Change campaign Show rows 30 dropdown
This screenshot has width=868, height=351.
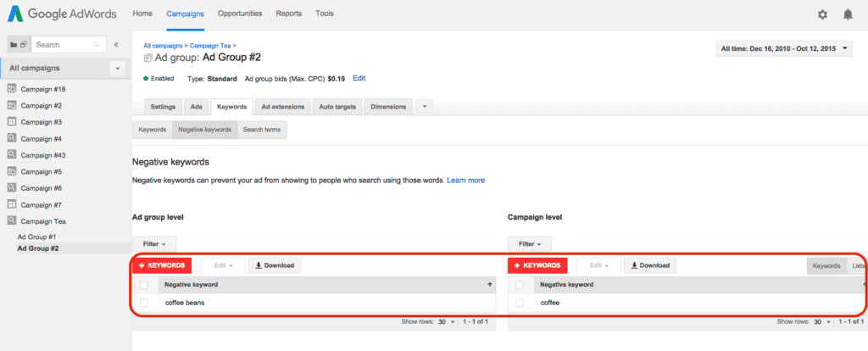(821, 321)
